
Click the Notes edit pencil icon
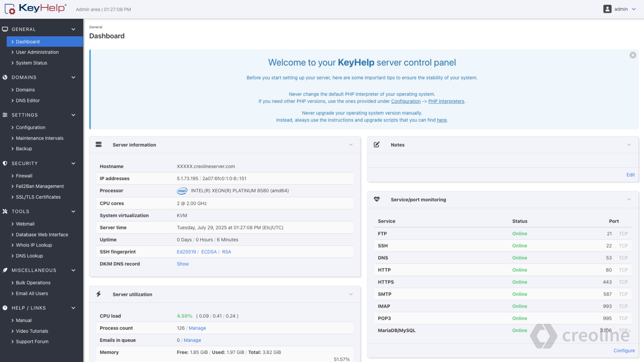click(377, 145)
